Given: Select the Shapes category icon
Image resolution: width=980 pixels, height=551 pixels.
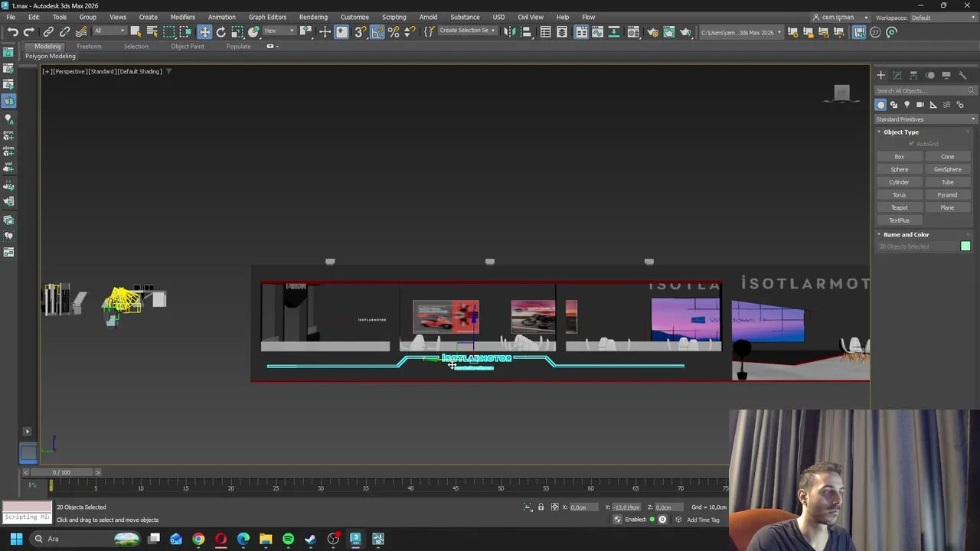Looking at the screenshot, I should 893,105.
